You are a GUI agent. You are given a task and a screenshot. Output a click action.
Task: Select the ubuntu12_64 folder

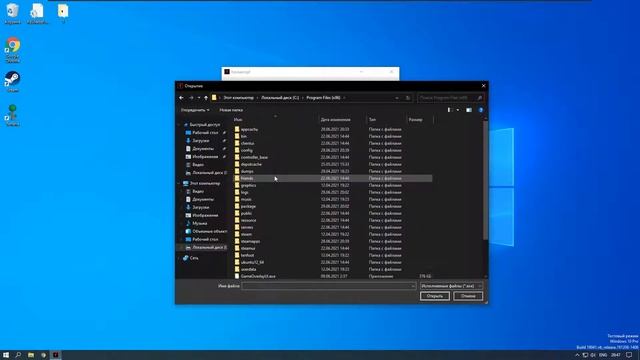(x=252, y=262)
